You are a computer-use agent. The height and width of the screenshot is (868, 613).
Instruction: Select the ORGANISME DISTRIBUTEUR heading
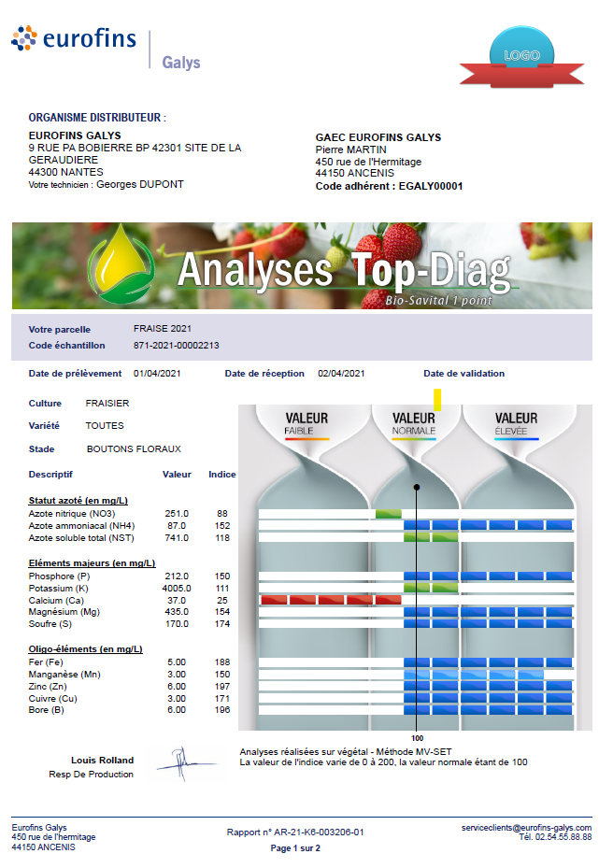click(97, 118)
